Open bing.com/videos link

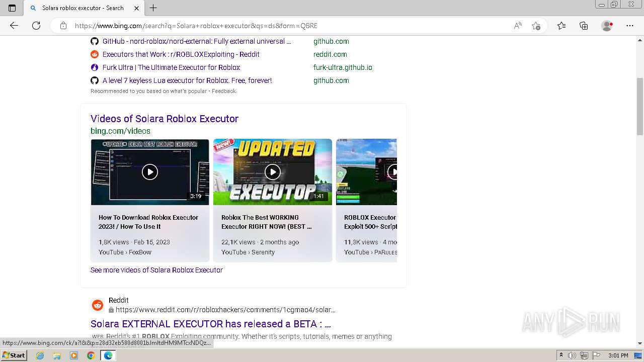120,131
